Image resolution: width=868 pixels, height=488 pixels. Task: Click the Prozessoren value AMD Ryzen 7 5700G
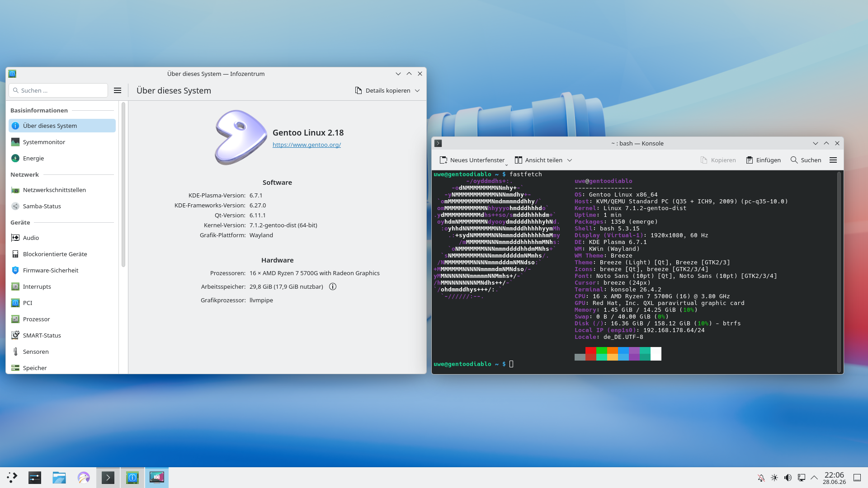click(315, 273)
